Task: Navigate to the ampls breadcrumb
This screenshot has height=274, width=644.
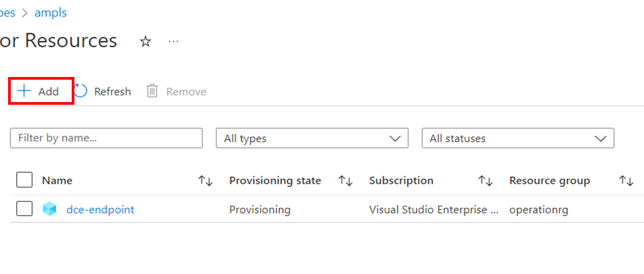Action: pos(51,13)
